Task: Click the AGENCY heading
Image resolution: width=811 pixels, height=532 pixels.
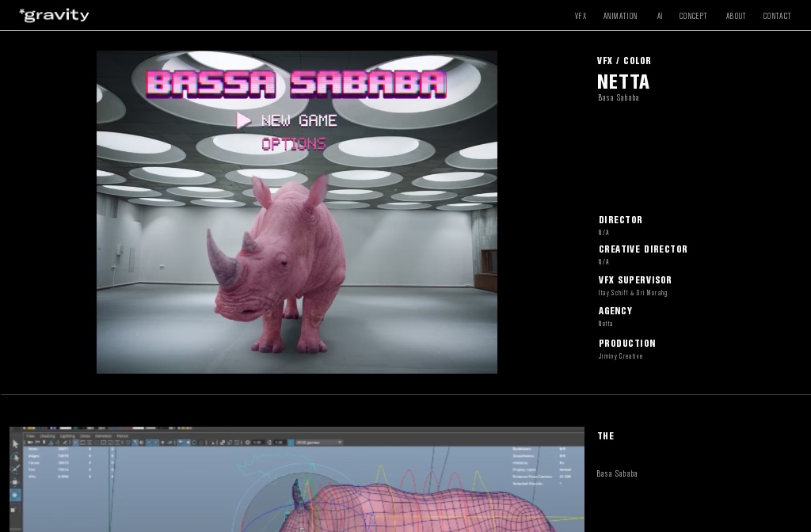Action: (x=615, y=311)
